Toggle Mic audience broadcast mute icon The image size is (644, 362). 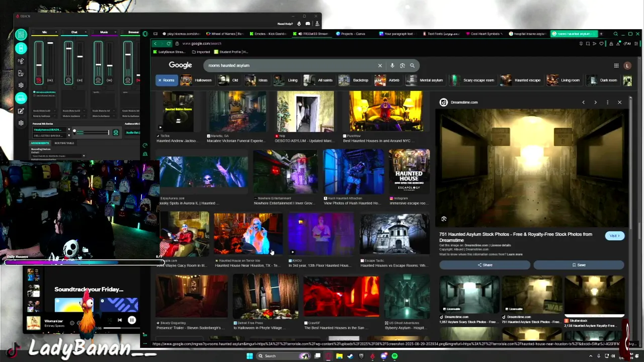coord(50,80)
